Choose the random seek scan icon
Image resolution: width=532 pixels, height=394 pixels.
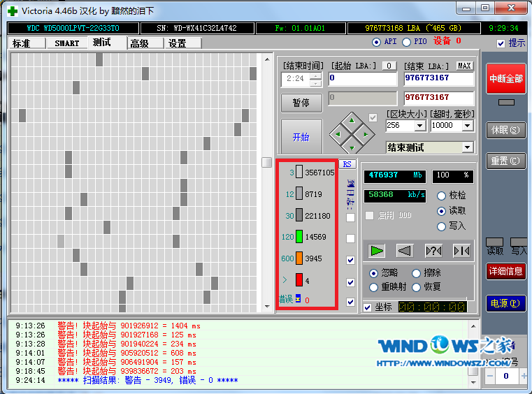coord(433,250)
